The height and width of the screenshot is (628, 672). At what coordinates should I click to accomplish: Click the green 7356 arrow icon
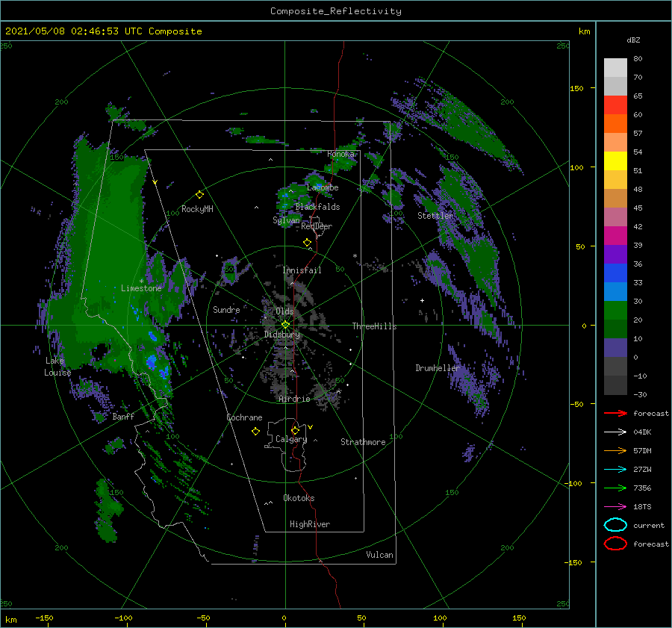tap(615, 488)
